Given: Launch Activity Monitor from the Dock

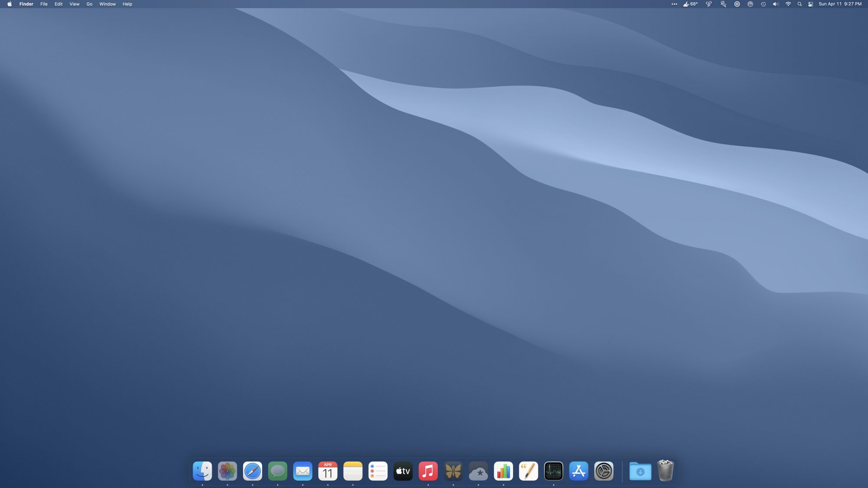Looking at the screenshot, I should (553, 471).
